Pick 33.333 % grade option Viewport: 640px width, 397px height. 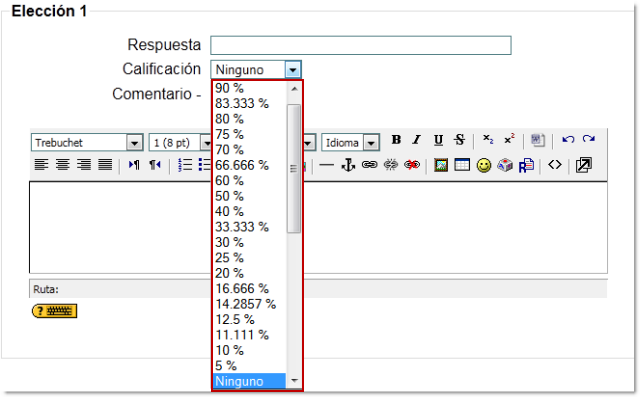click(x=249, y=227)
